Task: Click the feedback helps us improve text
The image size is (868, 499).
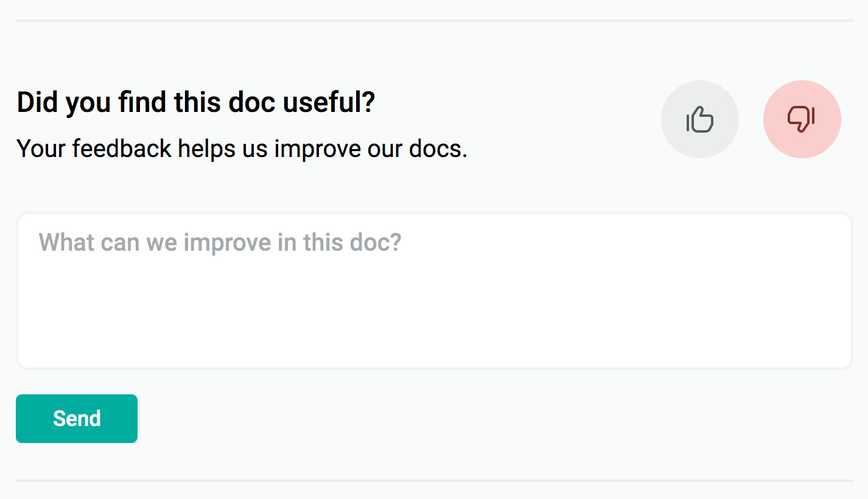Action: pos(242,148)
